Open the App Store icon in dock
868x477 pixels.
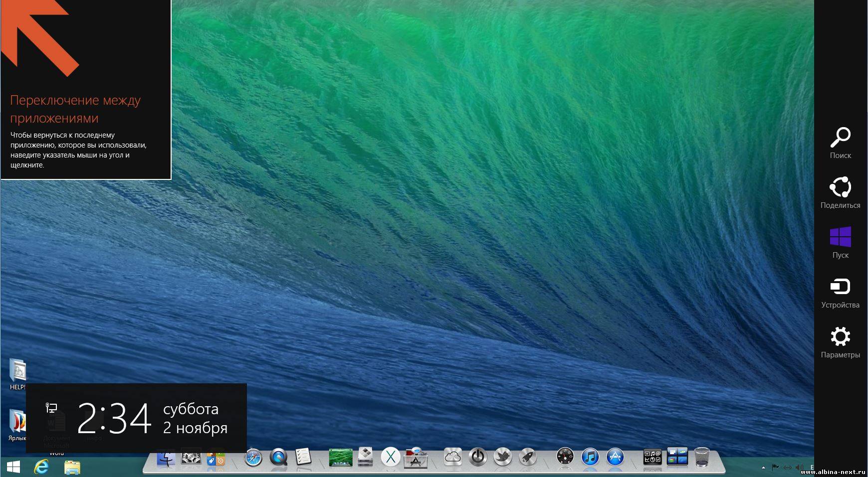(615, 457)
